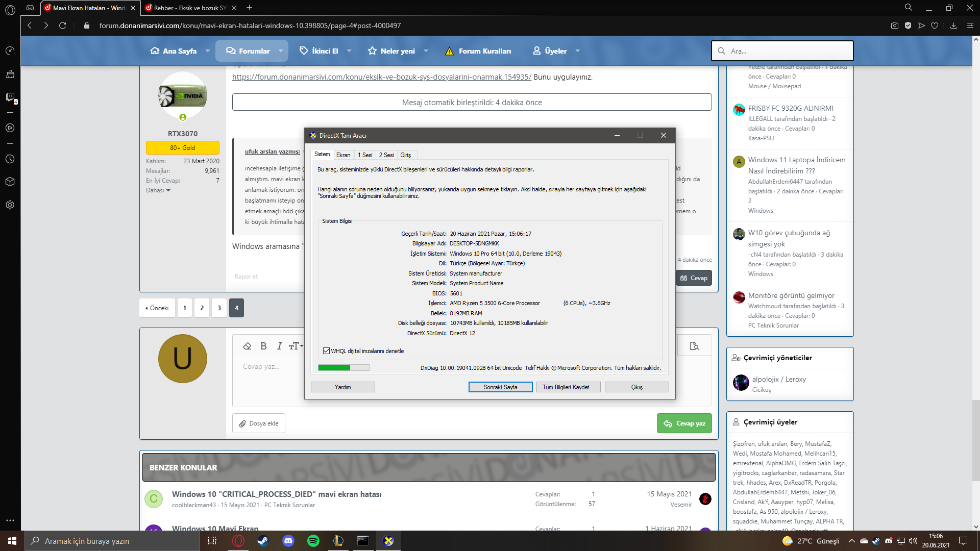Click the DxDiag green progress bar

point(343,368)
